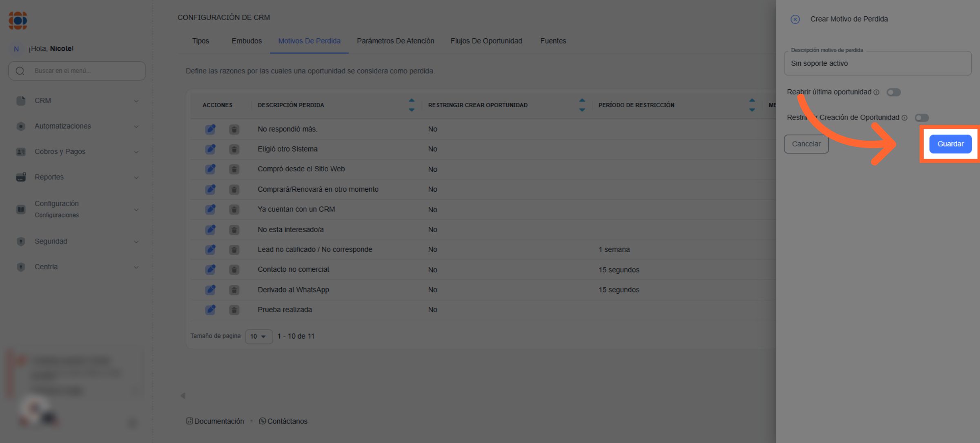Close the Crear Motivo de Perdida panel
This screenshot has height=443, width=980.
[x=795, y=19]
